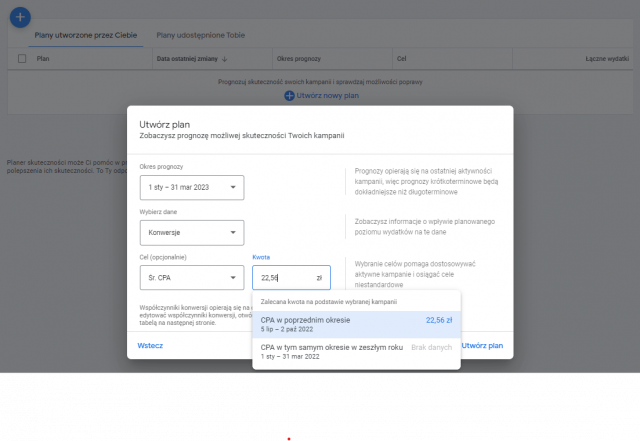Tick the select-all checkbox in Plan header
Screen dimensions: 640x441
(x=22, y=59)
